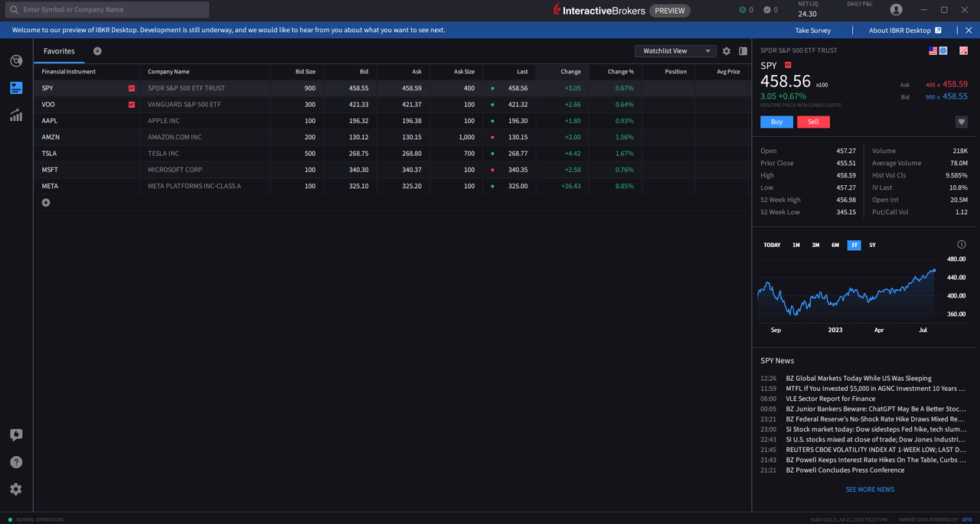Click META Change % value 8.85%

coord(625,187)
